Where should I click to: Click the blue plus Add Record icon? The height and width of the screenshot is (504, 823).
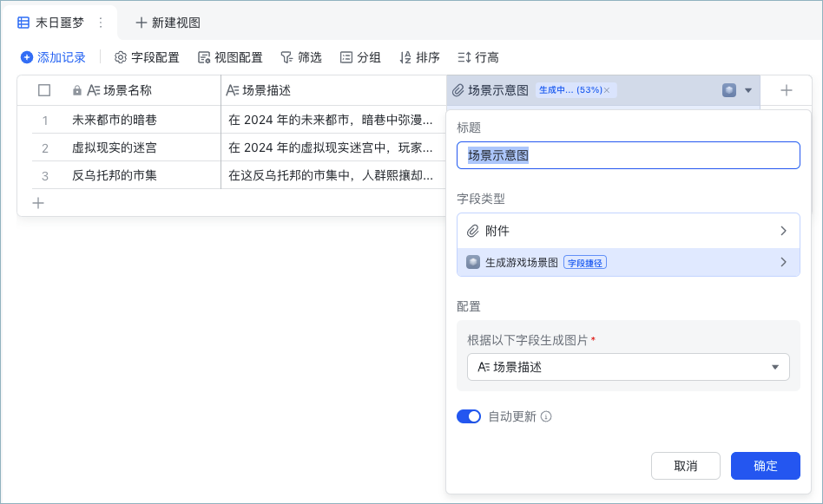pyautogui.click(x=27, y=57)
